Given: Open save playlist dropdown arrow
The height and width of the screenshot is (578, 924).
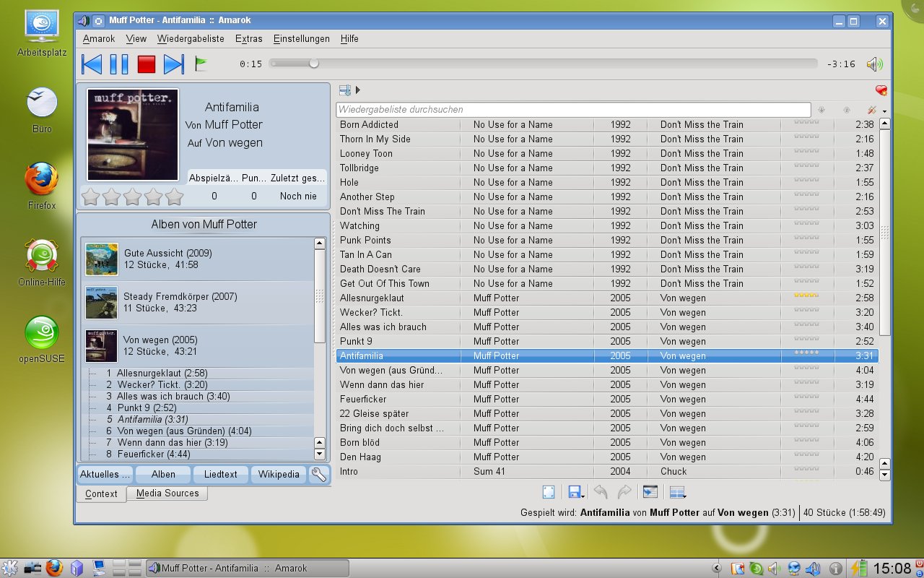Looking at the screenshot, I should tap(583, 496).
